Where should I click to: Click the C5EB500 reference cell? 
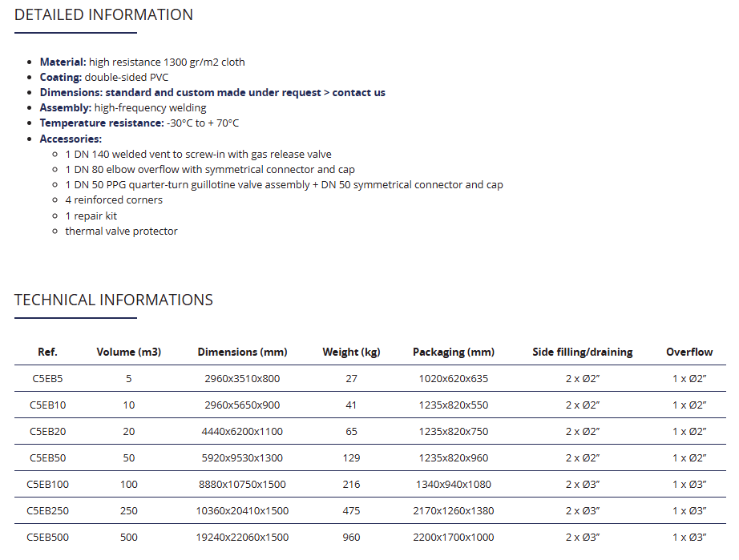(x=48, y=538)
